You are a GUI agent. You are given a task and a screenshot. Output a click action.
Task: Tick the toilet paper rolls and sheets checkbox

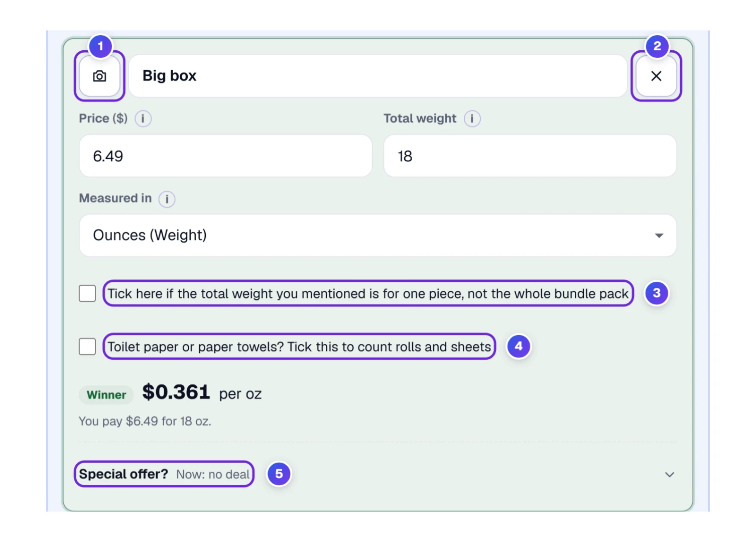tap(87, 347)
